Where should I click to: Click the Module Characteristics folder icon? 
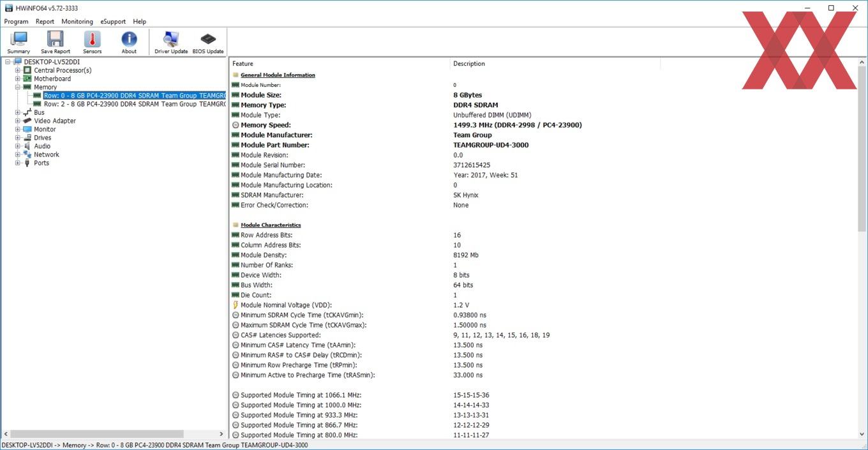coord(236,225)
